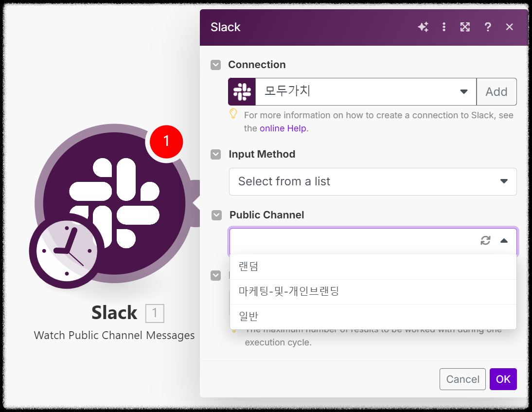Open the Select from a list dropdown

[x=372, y=181]
